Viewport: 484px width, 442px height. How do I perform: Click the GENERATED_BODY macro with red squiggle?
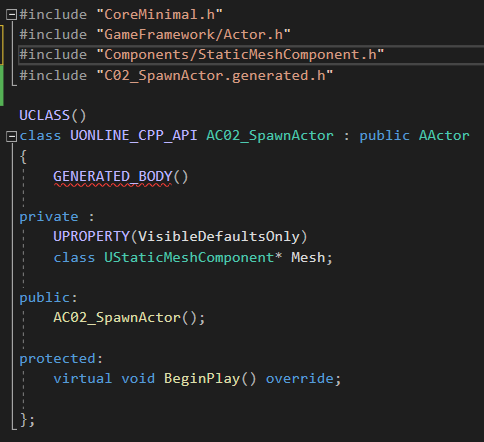tap(113, 177)
